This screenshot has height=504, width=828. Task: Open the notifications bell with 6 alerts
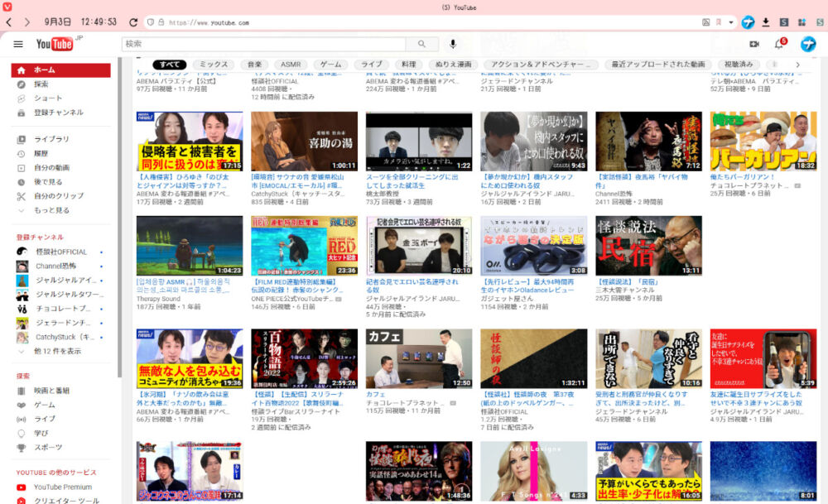click(x=777, y=44)
